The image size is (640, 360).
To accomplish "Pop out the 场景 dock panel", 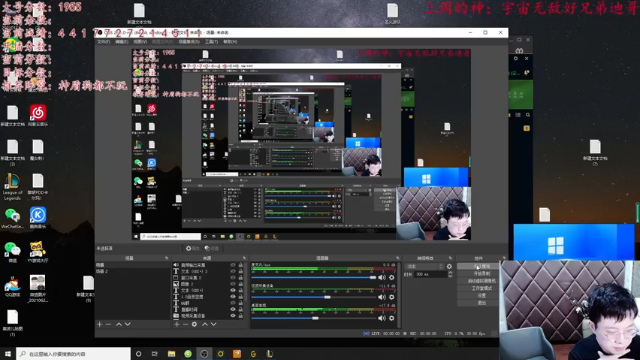I will point(166,258).
